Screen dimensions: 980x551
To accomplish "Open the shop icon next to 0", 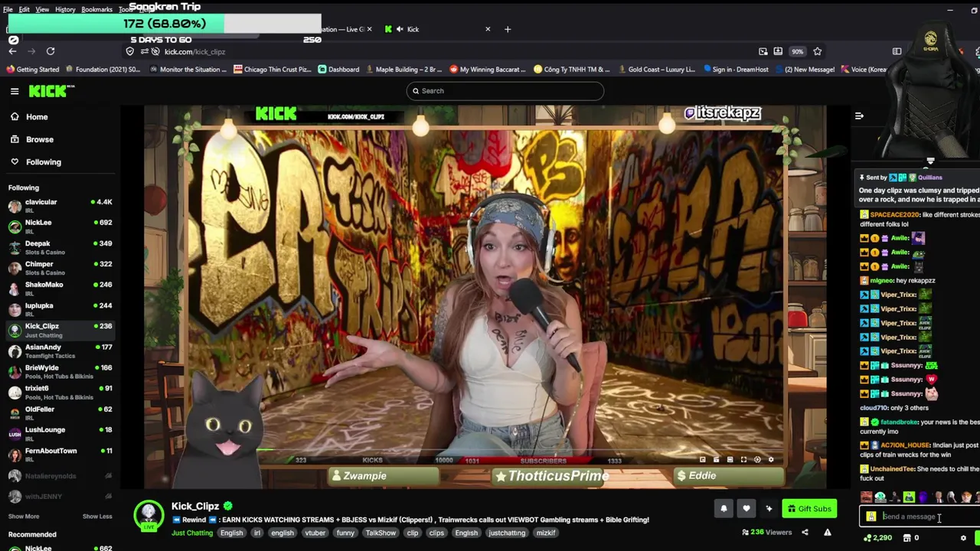I will pos(906,538).
